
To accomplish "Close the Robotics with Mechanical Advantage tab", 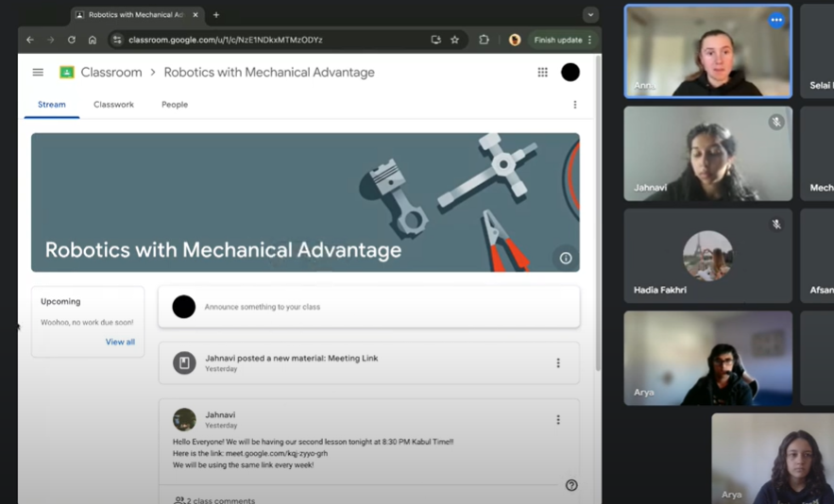I will 196,15.
